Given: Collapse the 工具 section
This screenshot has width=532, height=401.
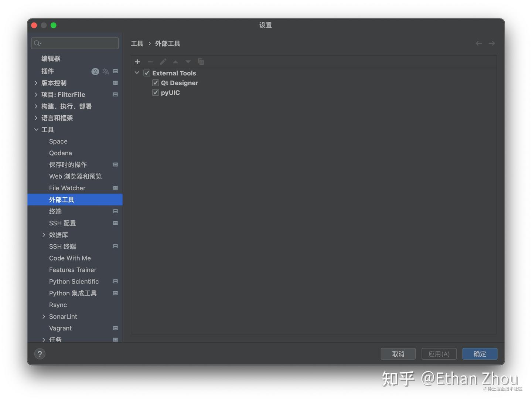Looking at the screenshot, I should tap(36, 129).
